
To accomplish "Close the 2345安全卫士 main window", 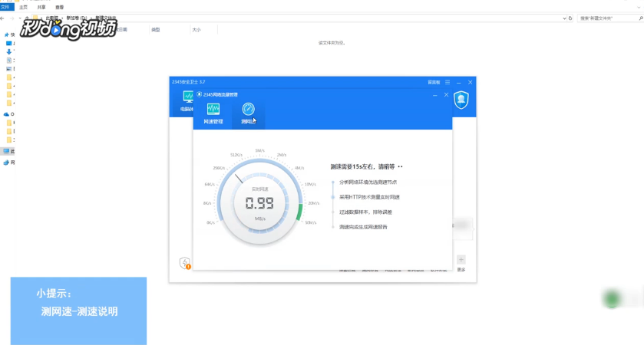I will pos(471,82).
